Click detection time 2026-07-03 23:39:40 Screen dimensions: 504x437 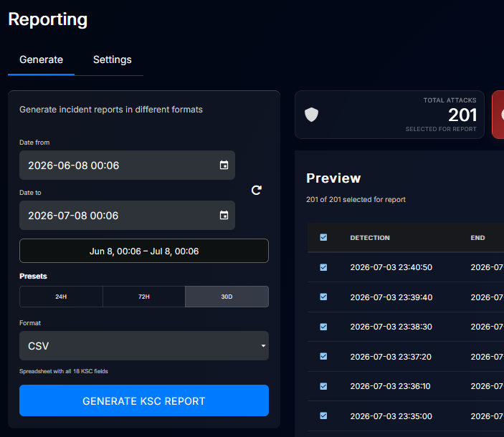pyautogui.click(x=391, y=297)
